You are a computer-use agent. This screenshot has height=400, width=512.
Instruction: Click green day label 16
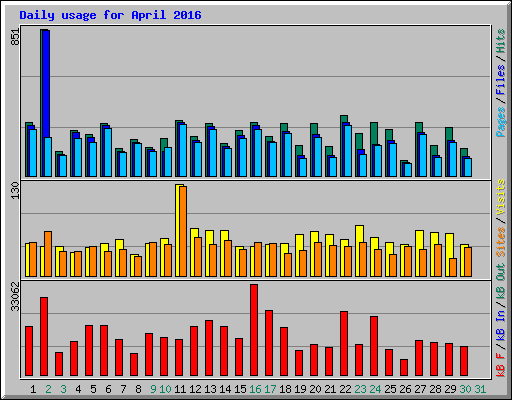(x=255, y=389)
